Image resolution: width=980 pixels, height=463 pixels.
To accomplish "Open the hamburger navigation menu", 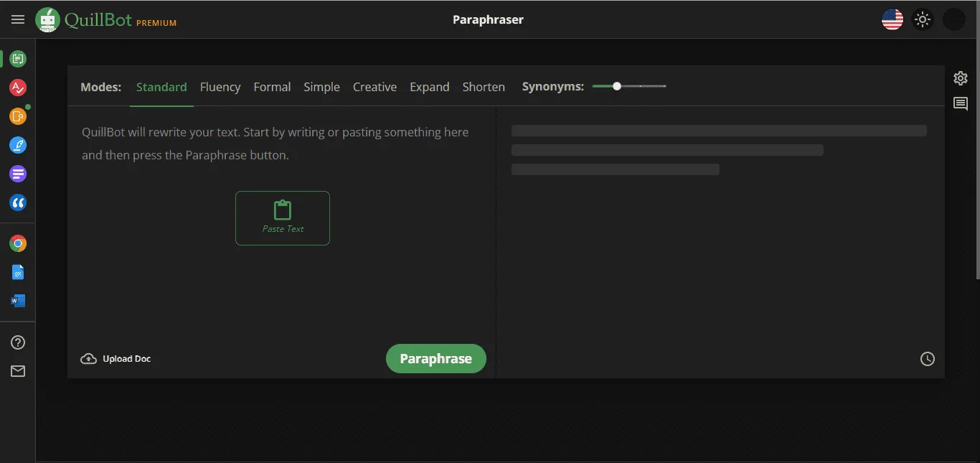I will pyautogui.click(x=18, y=19).
